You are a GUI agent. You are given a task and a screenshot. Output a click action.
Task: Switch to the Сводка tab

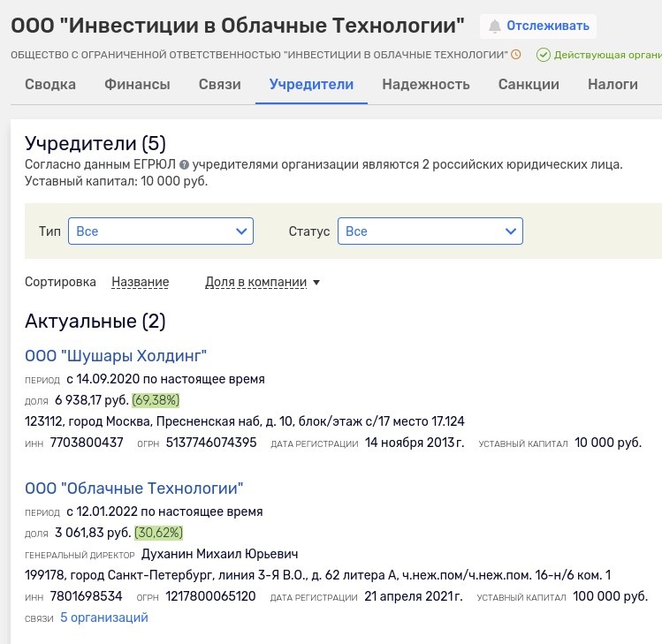[50, 85]
